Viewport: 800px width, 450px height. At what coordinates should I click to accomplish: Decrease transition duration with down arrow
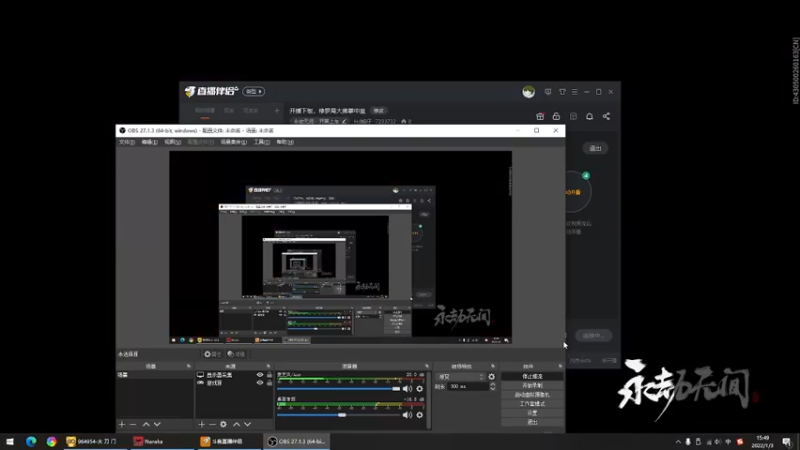coord(492,389)
